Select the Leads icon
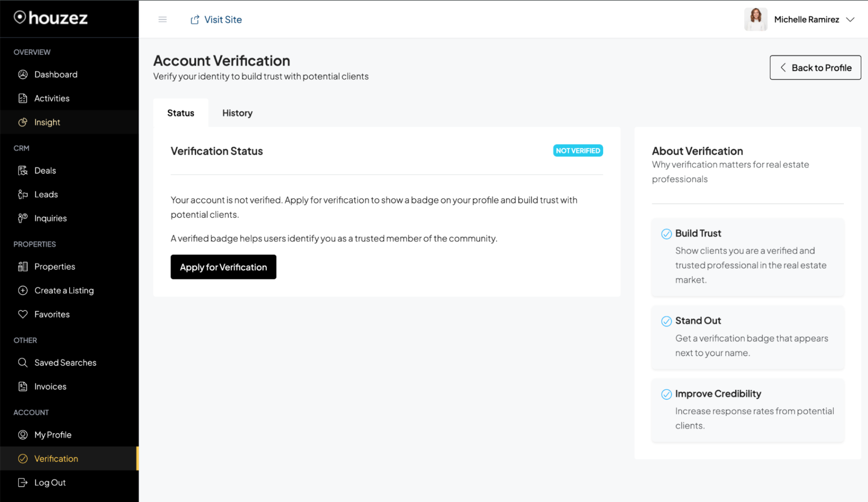This screenshot has width=868, height=502. tap(23, 194)
